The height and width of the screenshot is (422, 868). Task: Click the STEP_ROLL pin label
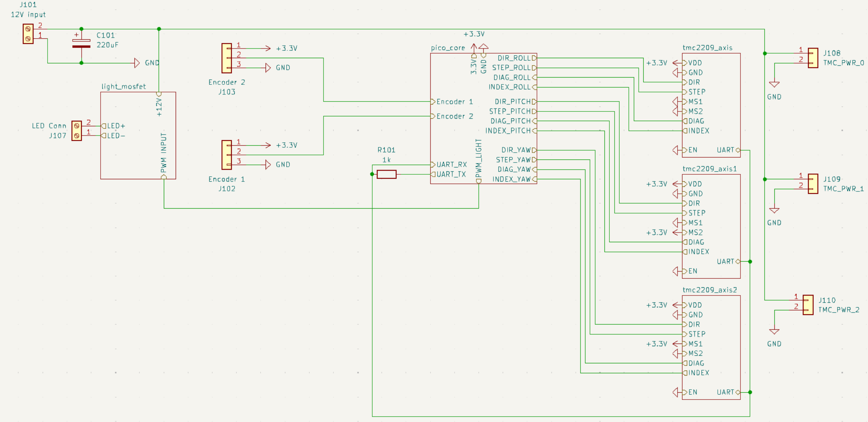click(515, 68)
